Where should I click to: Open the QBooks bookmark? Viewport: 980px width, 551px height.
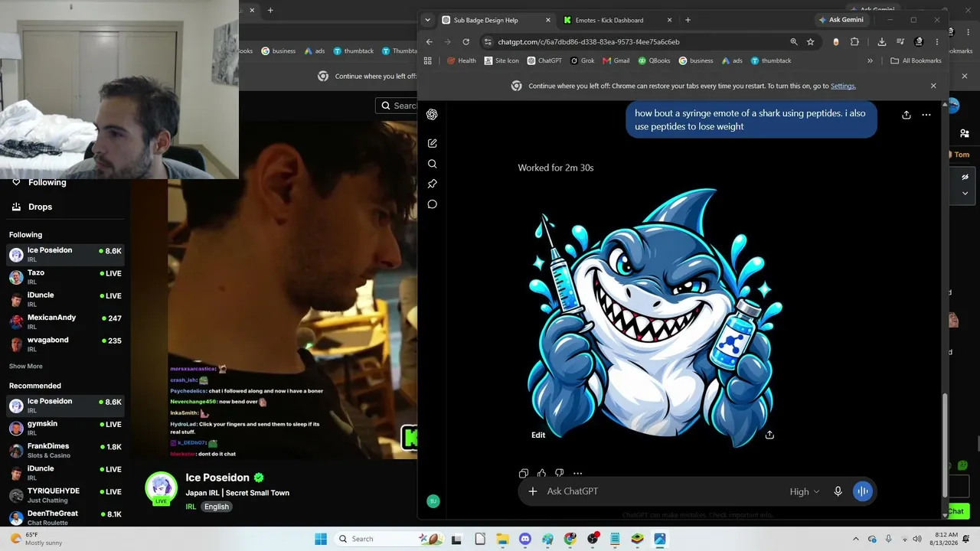pos(654,60)
